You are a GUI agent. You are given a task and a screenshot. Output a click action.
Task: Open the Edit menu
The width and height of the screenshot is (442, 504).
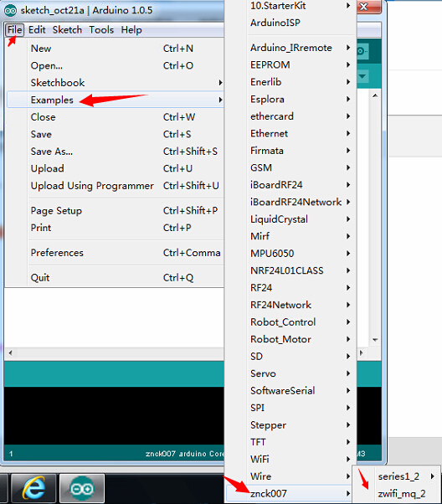[x=37, y=30]
